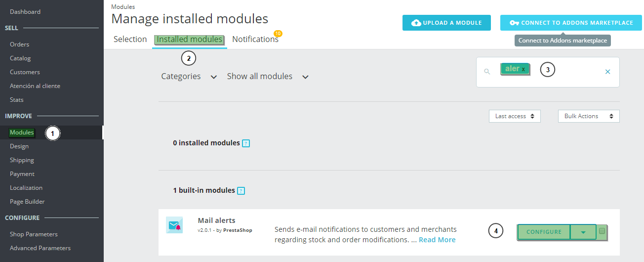Tick the Mail alerts module checkbox
The image size is (644, 262).
pyautogui.click(x=602, y=231)
